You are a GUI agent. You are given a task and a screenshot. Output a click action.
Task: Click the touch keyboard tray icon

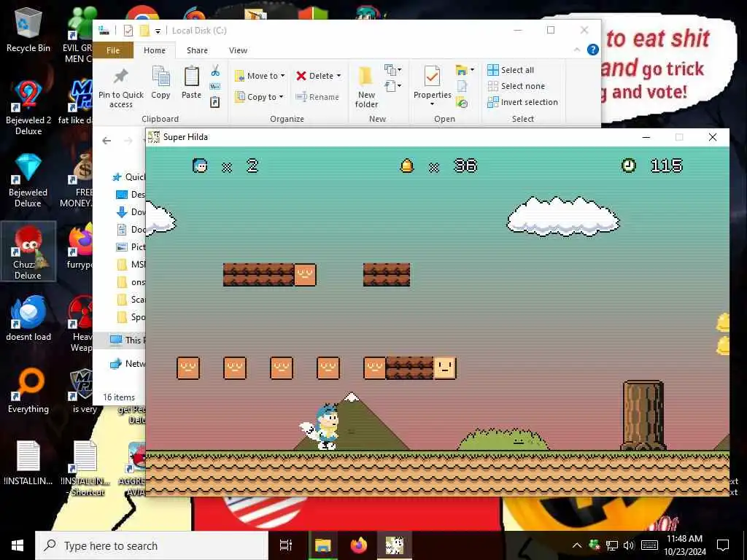pos(650,545)
